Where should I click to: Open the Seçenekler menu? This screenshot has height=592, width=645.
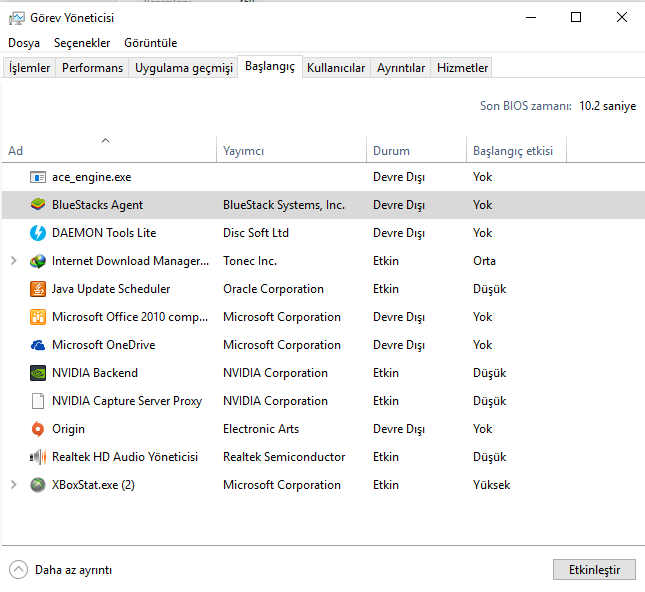(x=81, y=43)
